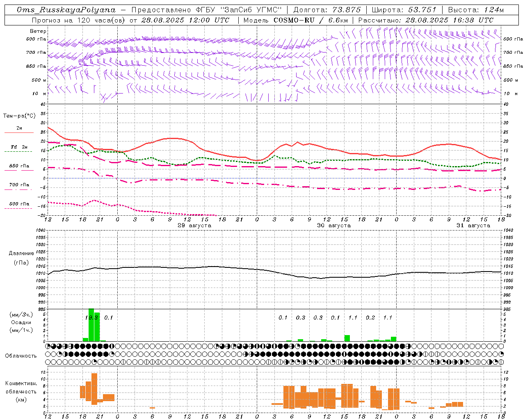Select the Долгота 73.875 header field
Image resolution: width=525 pixels, height=420 pixels.
click(327, 10)
